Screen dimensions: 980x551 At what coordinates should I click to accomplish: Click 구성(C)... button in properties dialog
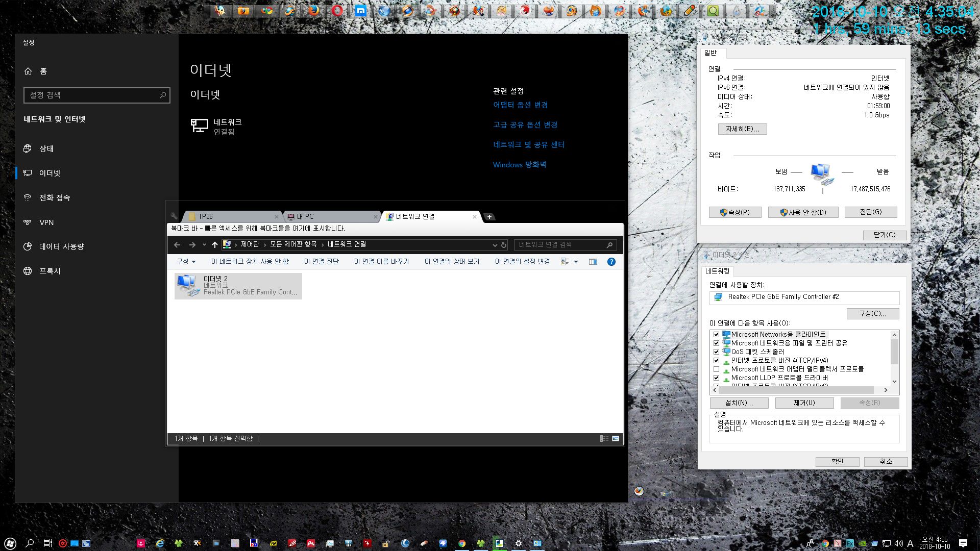coord(872,313)
